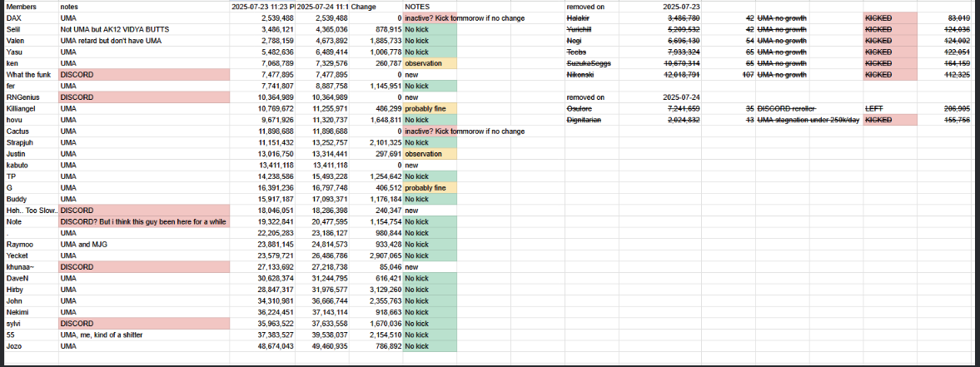Image resolution: width=980 pixels, height=367 pixels.
Task: Select kabuto's 'new' note cell
Action: (430, 165)
